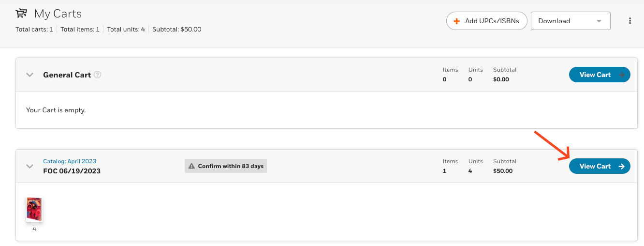Screen dimensions: 644x246
Task: Click the General Cart help question icon
Action: (x=98, y=75)
